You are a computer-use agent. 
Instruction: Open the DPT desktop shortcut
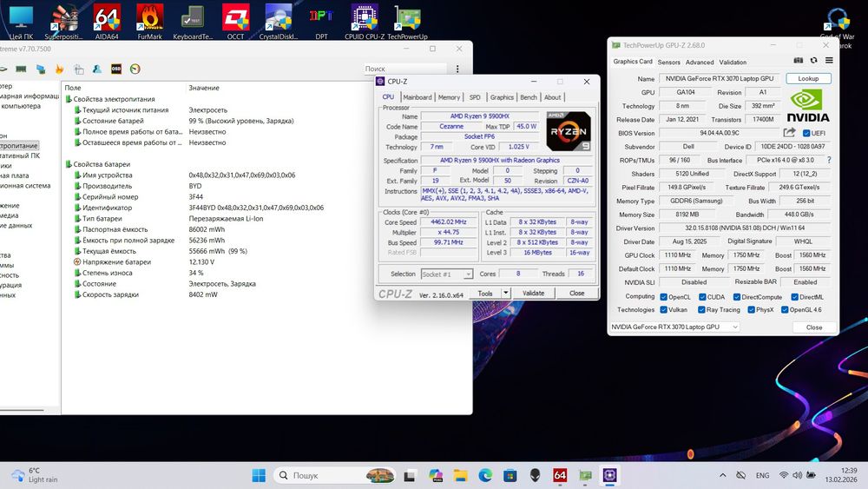321,23
